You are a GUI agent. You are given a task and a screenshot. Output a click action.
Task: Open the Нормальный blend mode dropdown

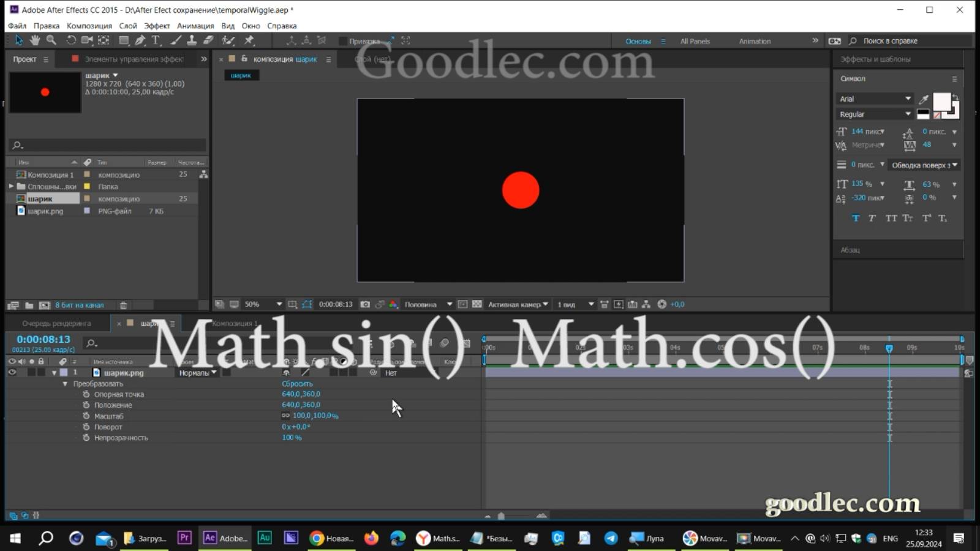coord(197,373)
